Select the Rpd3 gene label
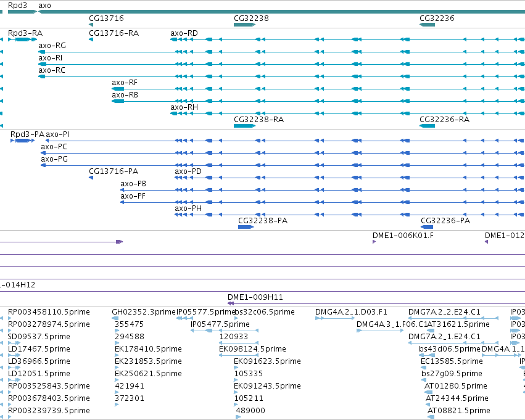This screenshot has height=420, width=525. pyautogui.click(x=17, y=6)
